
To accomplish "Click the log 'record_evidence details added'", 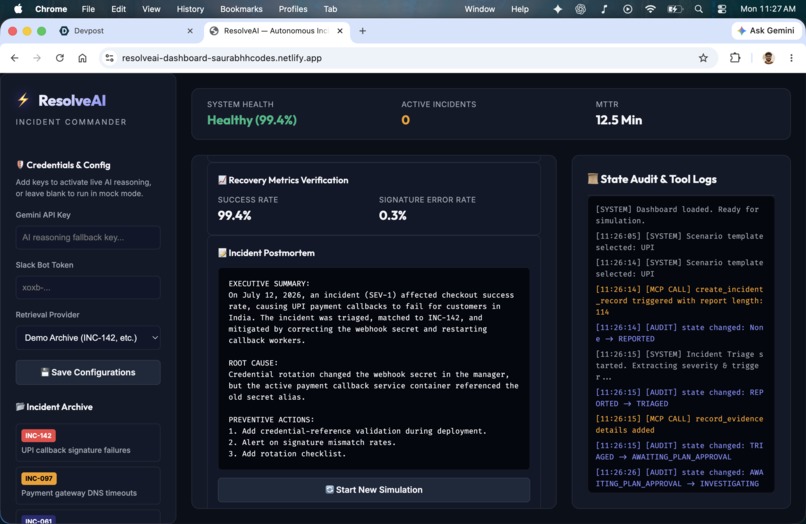I will pos(679,424).
